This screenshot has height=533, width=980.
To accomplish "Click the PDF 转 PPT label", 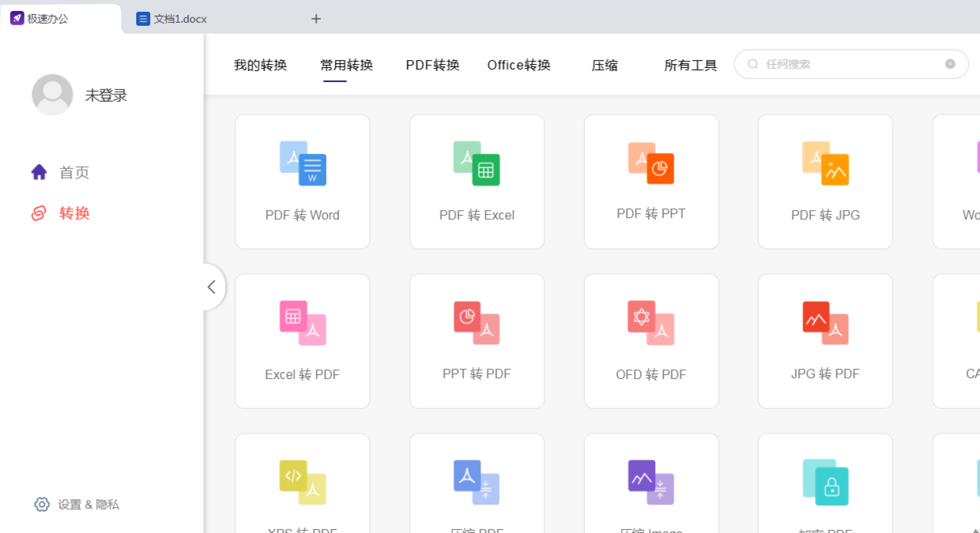I will pyautogui.click(x=651, y=213).
